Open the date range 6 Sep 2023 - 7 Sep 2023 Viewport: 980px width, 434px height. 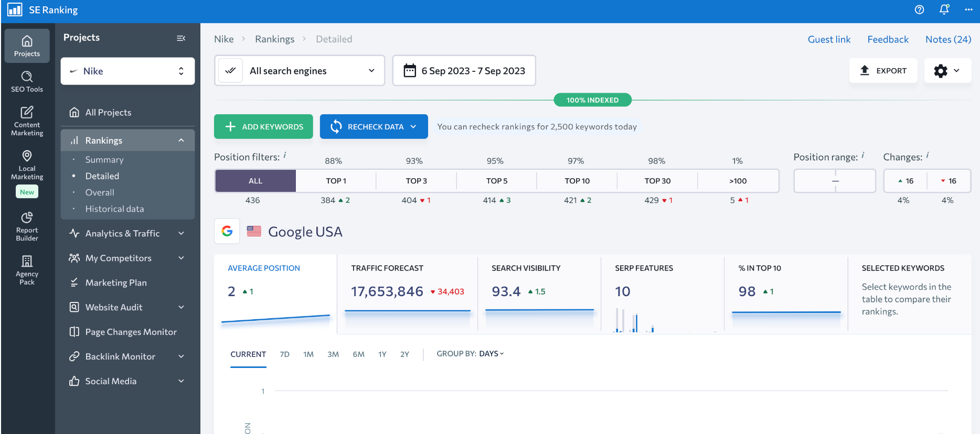click(x=464, y=70)
